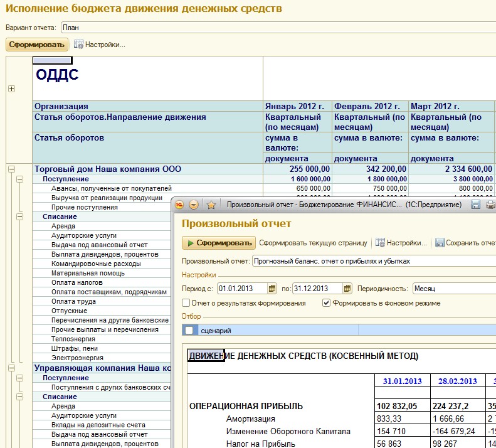This screenshot has width=496, height=448.
Task: Expand the ОДДС header group plus
Action: [x=12, y=89]
